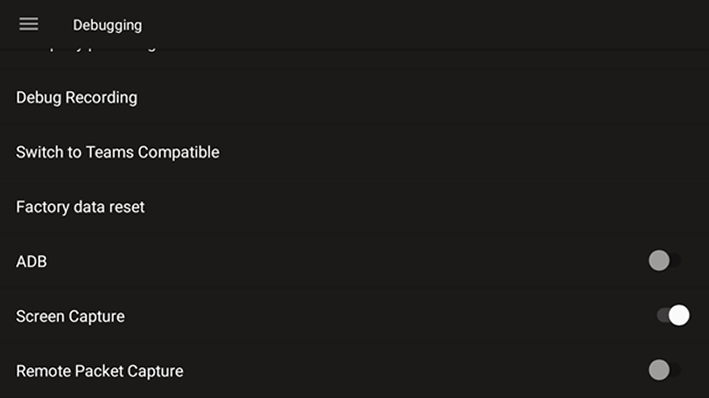Open the hamburger navigation menu
This screenshot has height=398, width=709.
click(28, 24)
